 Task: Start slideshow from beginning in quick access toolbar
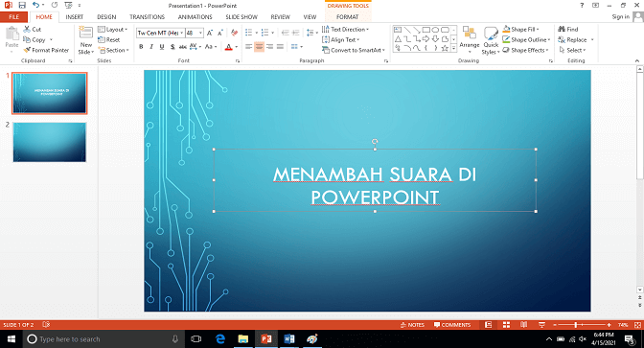[69, 6]
